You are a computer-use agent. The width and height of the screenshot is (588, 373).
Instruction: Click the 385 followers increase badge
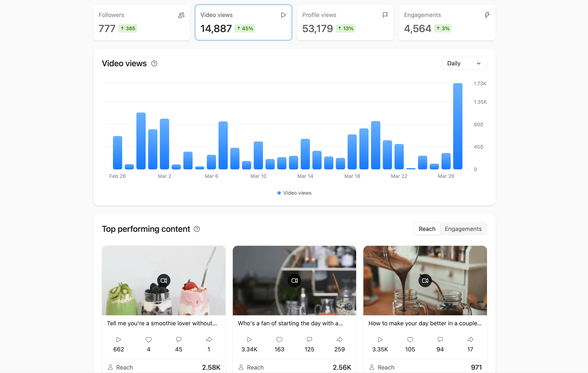coord(128,29)
